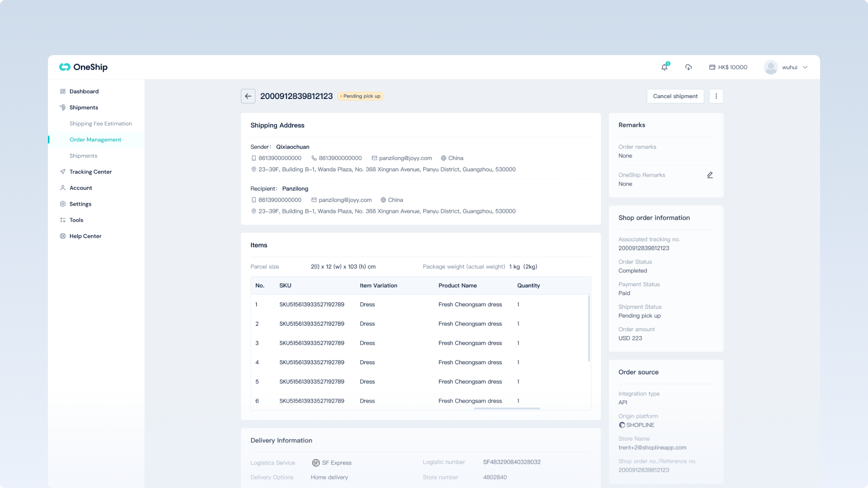Click the cloud download icon
868x488 pixels.
pos(688,67)
